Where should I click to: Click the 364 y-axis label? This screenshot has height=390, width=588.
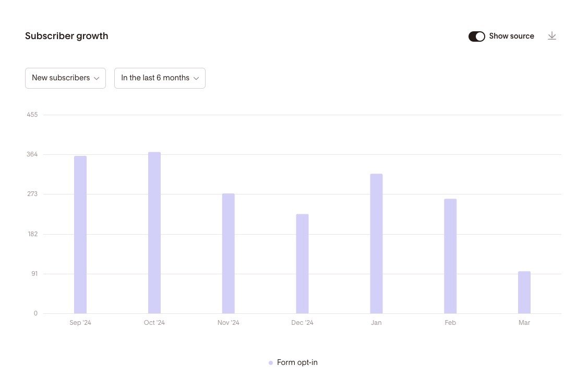tap(32, 154)
